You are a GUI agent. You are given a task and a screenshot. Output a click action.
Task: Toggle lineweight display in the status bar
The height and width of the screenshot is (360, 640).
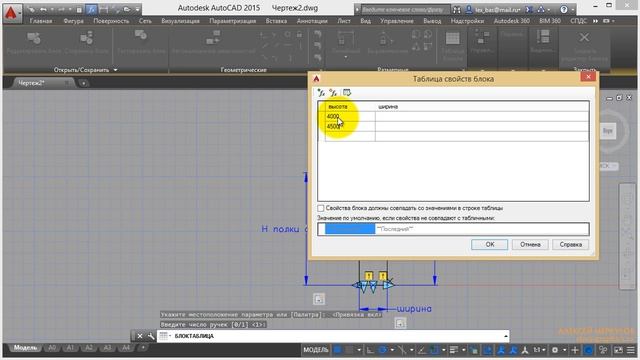tap(453, 350)
